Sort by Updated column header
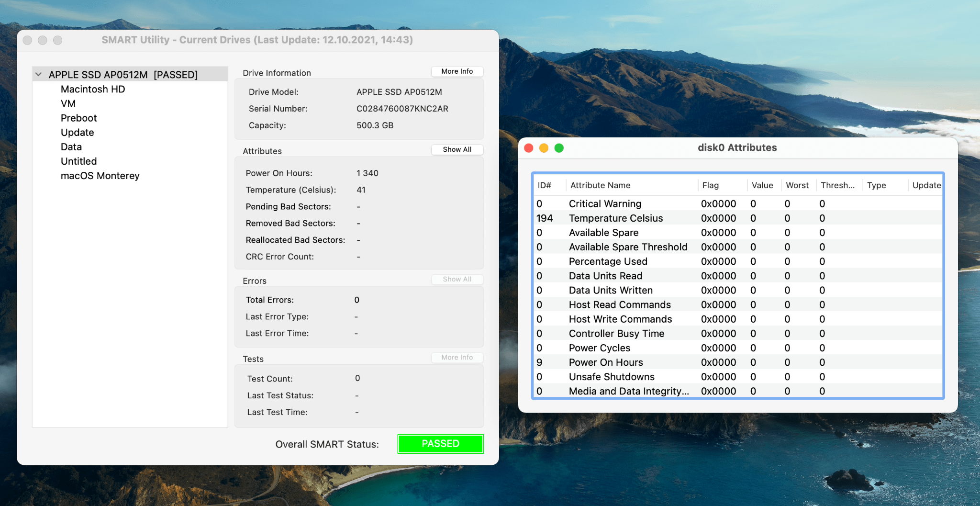 [x=925, y=185]
